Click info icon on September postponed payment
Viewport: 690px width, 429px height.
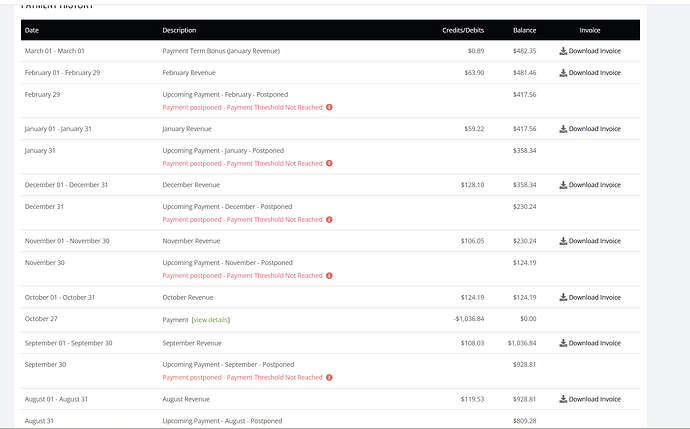(x=330, y=377)
